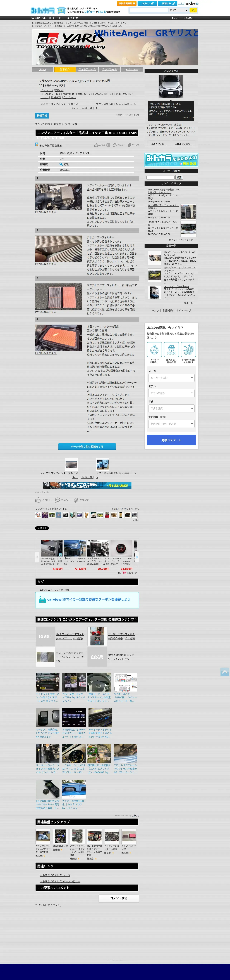Click the Yahoo shopping logo
Screen dimensions: 230x980
coord(130,572)
